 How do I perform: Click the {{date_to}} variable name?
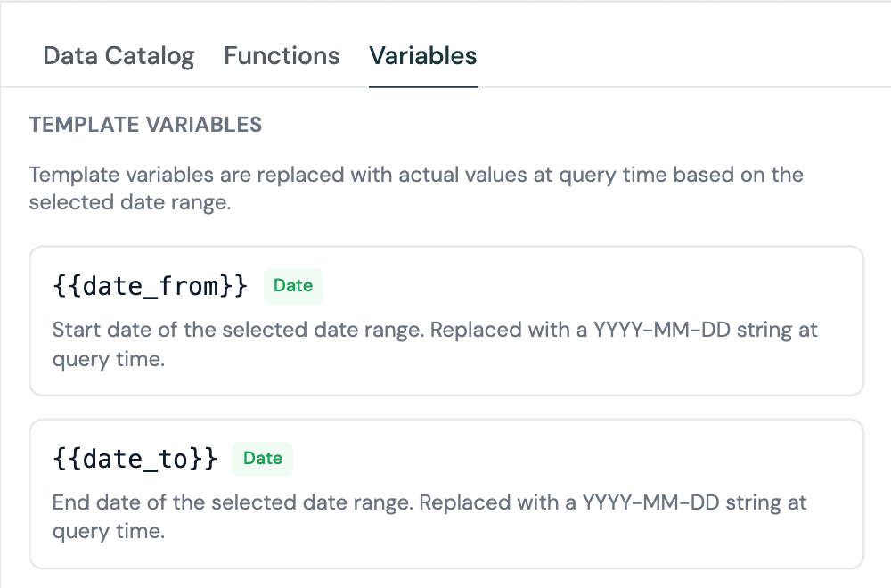tap(135, 459)
